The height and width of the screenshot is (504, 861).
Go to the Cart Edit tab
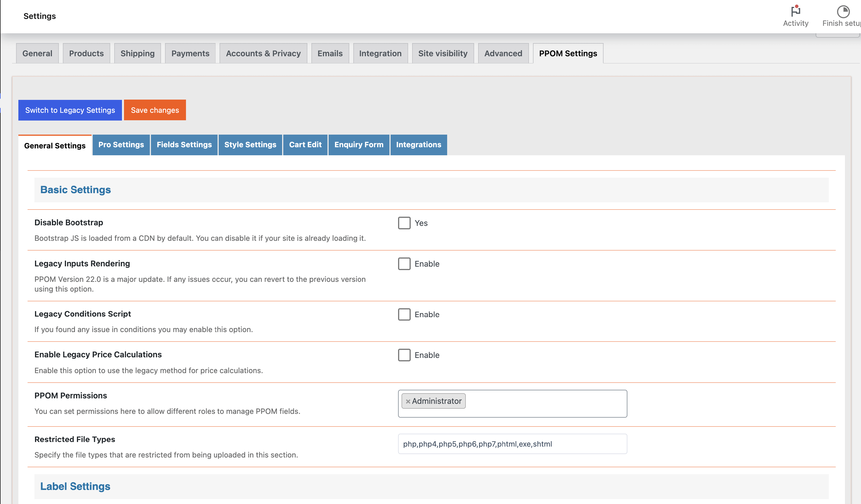(305, 145)
